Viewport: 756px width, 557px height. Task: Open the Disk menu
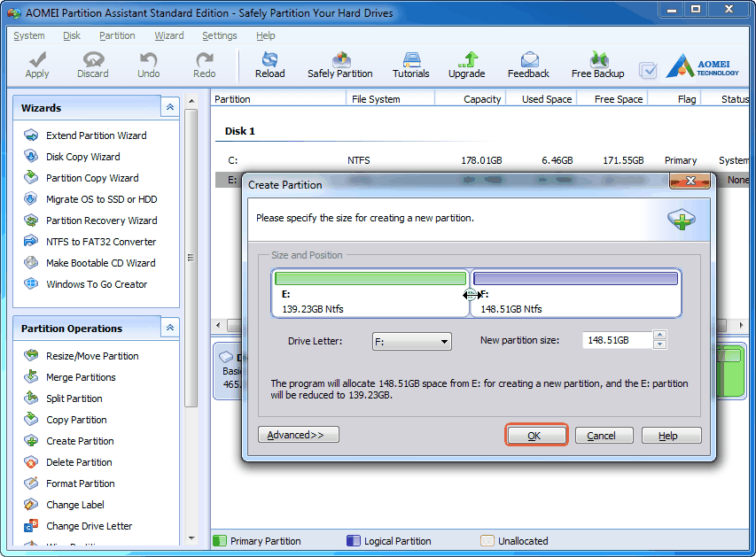click(72, 35)
